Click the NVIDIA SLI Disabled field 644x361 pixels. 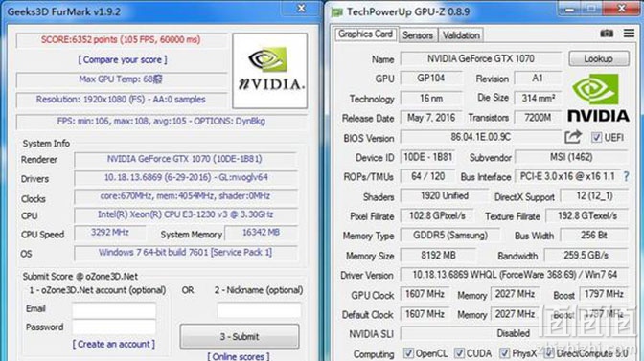[515, 333]
